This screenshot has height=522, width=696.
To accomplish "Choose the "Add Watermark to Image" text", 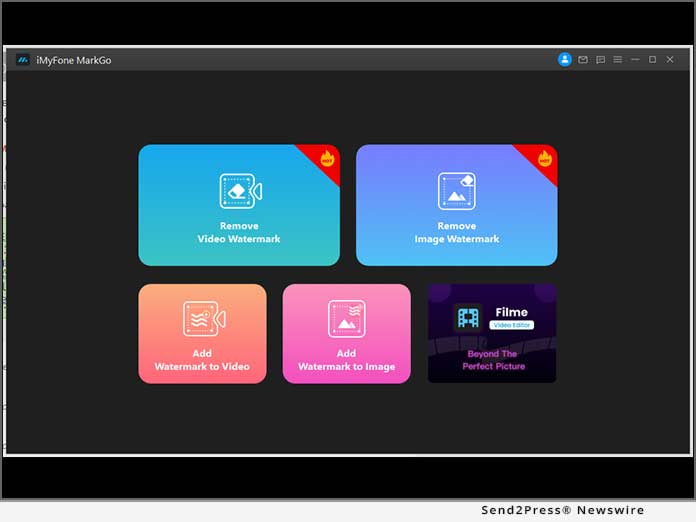I will 346,360.
